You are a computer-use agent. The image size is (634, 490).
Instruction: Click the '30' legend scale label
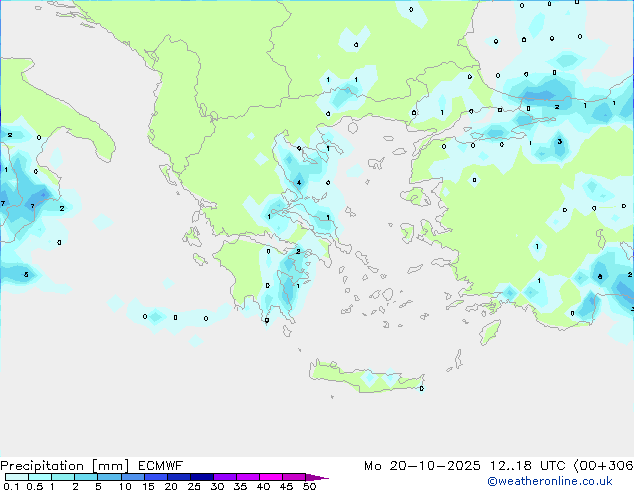[217, 486]
